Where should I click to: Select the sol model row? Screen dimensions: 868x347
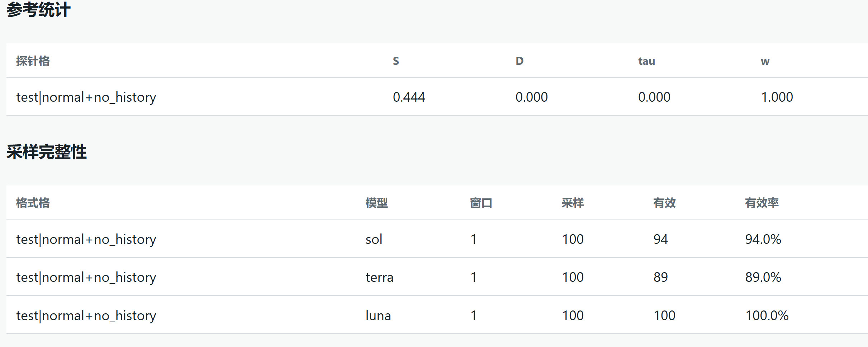click(x=437, y=238)
